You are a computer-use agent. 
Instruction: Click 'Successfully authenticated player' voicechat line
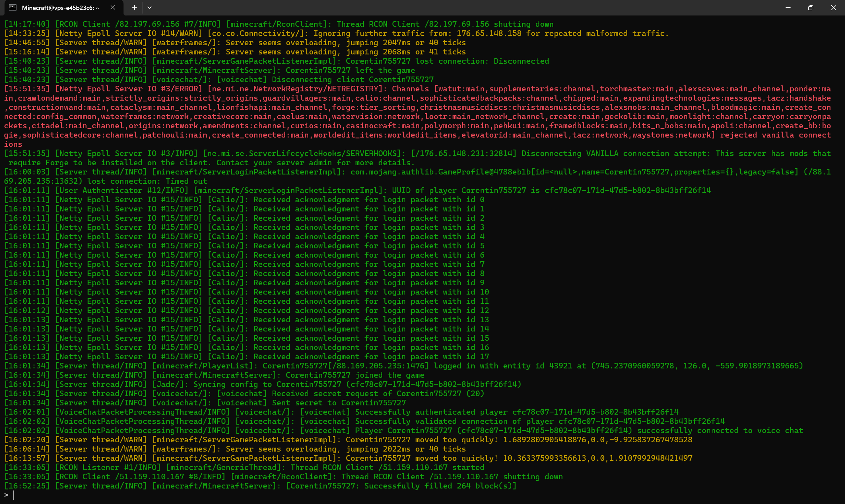(x=341, y=412)
